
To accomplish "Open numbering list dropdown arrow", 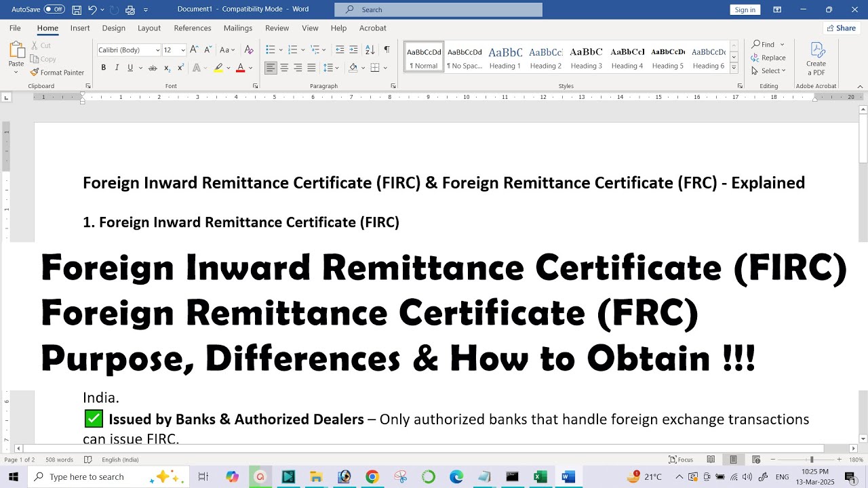I will [304, 50].
